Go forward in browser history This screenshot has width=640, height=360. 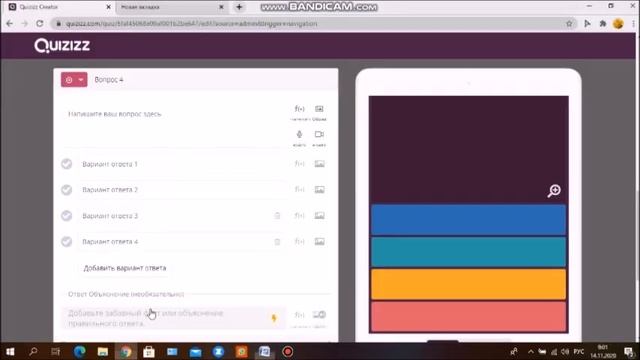pyautogui.click(x=24, y=24)
